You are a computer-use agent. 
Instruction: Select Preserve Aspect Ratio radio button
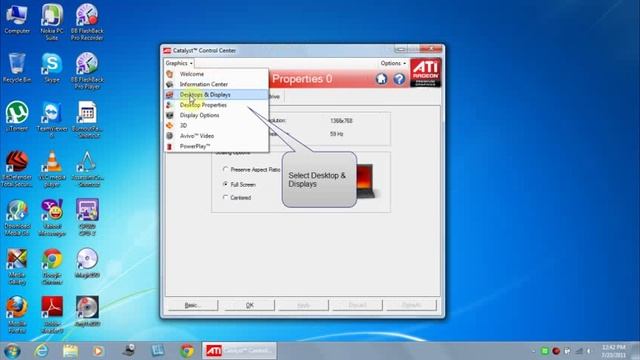pos(225,169)
